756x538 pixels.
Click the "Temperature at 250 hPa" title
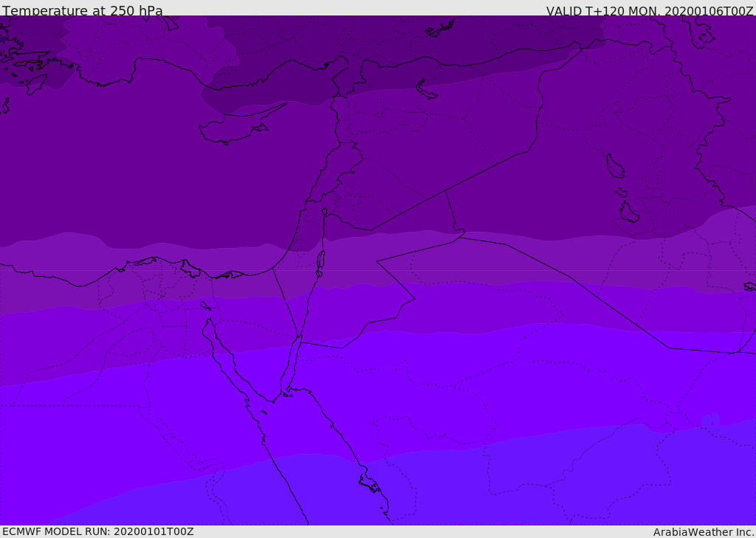coord(82,11)
